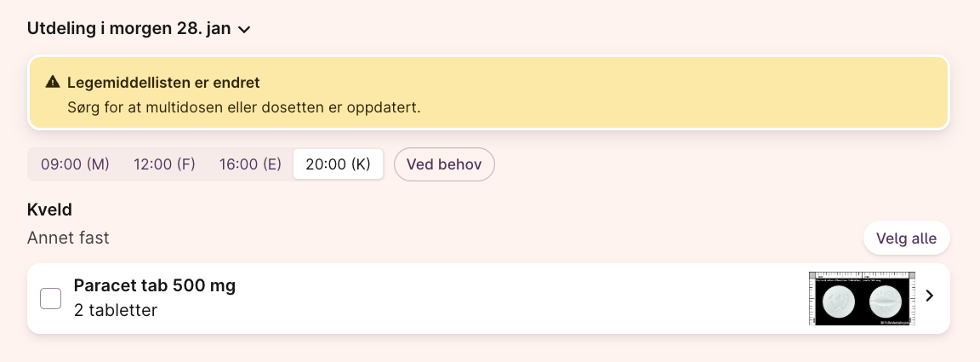Click the Legemiddellisten er endret warning title
The height and width of the screenshot is (362, 980).
[163, 83]
